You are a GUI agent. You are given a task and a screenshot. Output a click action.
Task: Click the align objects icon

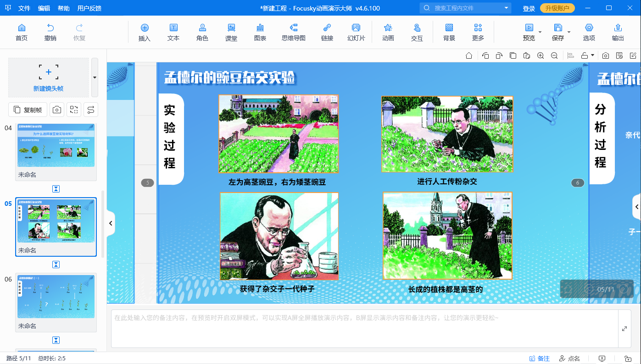point(571,55)
